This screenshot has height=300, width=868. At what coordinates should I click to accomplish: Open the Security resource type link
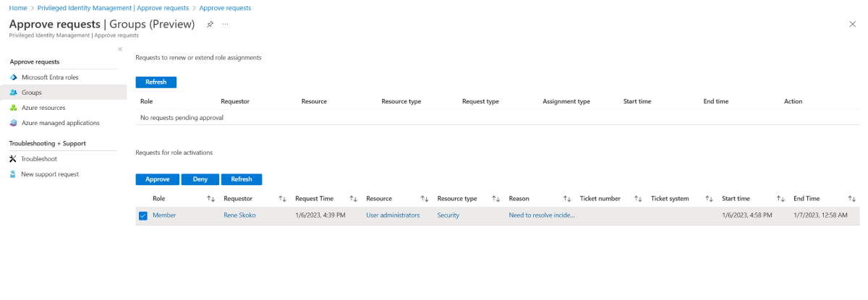[448, 215]
